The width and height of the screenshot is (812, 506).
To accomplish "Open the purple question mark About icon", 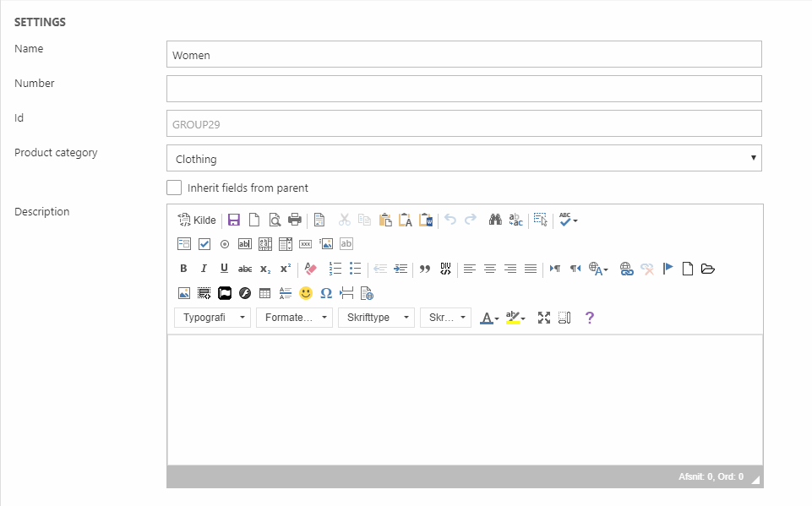I will pyautogui.click(x=590, y=318).
